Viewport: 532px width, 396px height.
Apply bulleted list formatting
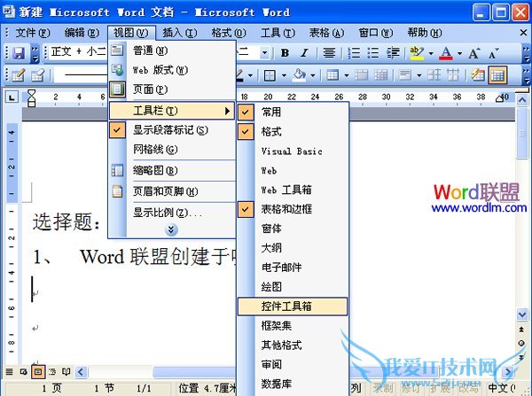pos(373,52)
